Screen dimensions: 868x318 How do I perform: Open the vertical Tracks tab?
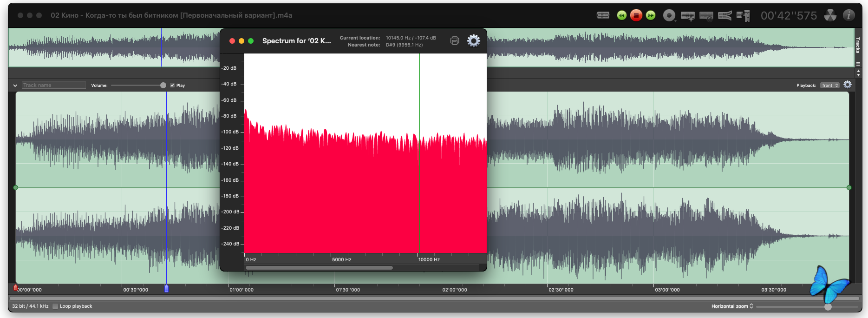tap(858, 45)
